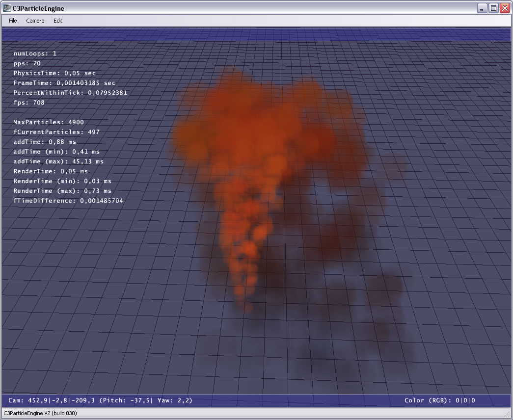
Task: Click the Color (RGB) readout
Action: click(439, 400)
